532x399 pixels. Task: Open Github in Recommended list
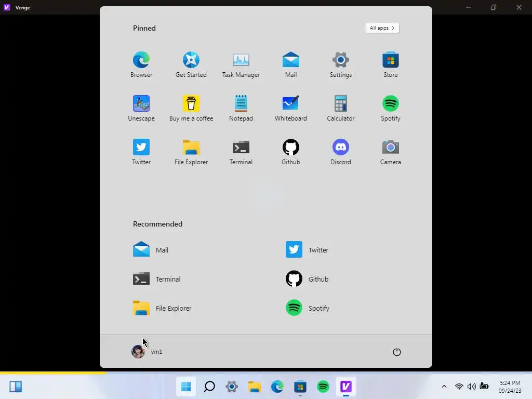pyautogui.click(x=307, y=279)
